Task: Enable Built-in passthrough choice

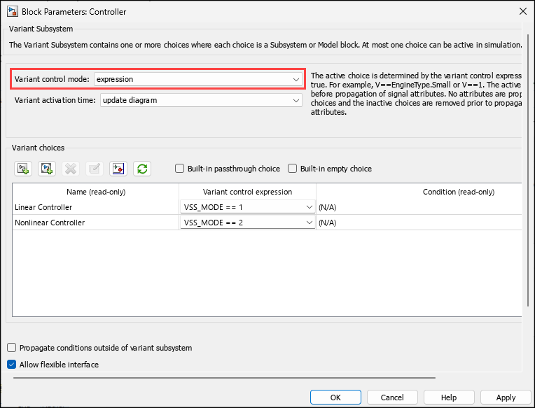Action: pos(179,169)
